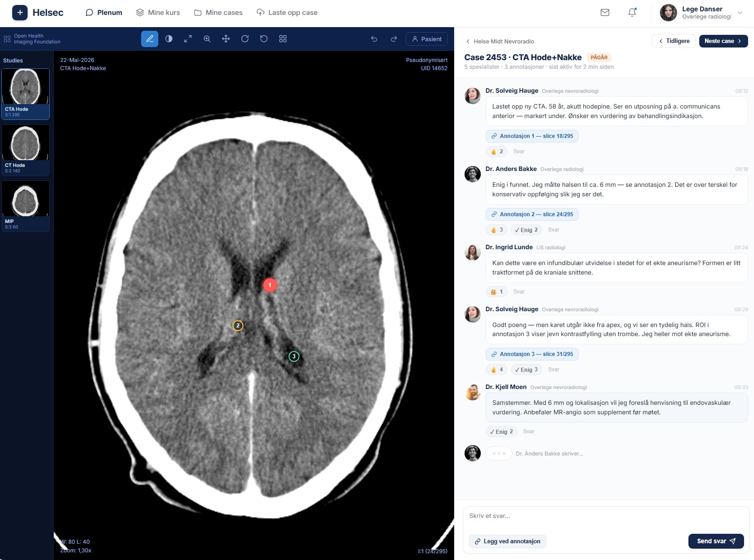This screenshot has height=560, width=754.
Task: Toggle thinking emoji reaction on Ingrid Lunde's post
Action: 497,292
